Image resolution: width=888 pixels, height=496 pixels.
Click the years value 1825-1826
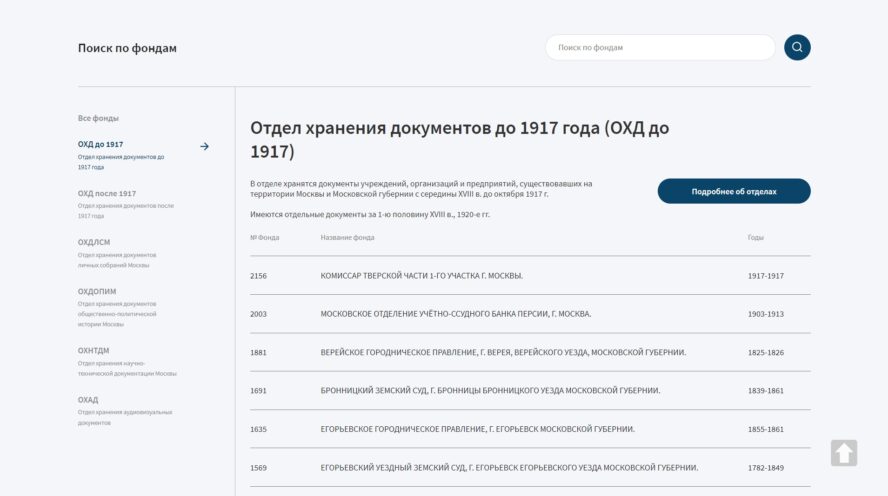(766, 352)
